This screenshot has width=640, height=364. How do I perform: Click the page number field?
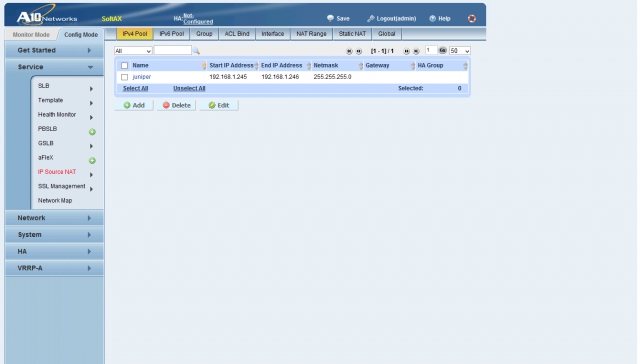click(431, 50)
